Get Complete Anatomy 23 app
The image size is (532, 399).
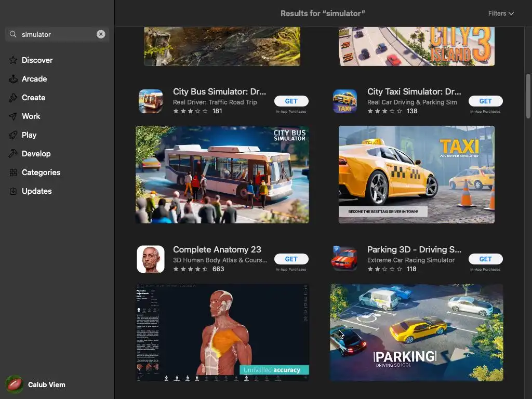[x=291, y=259]
